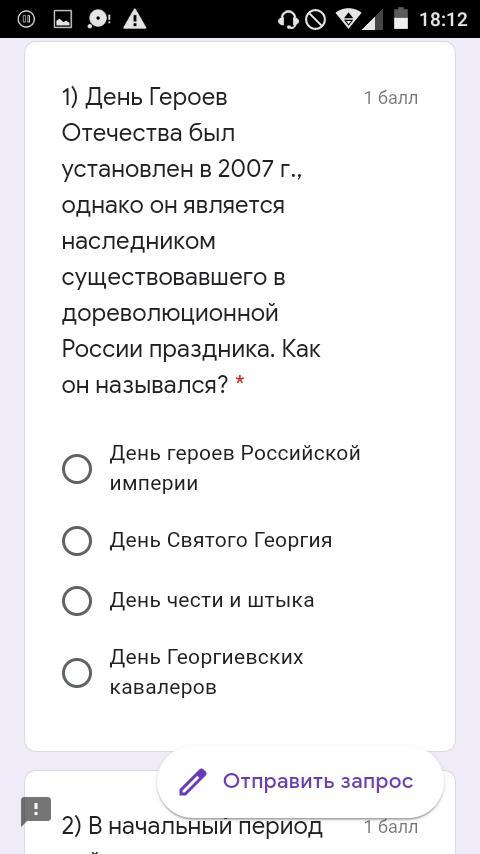This screenshot has width=480, height=854.
Task: Tap the warning triangle status bar icon
Action: point(135,20)
